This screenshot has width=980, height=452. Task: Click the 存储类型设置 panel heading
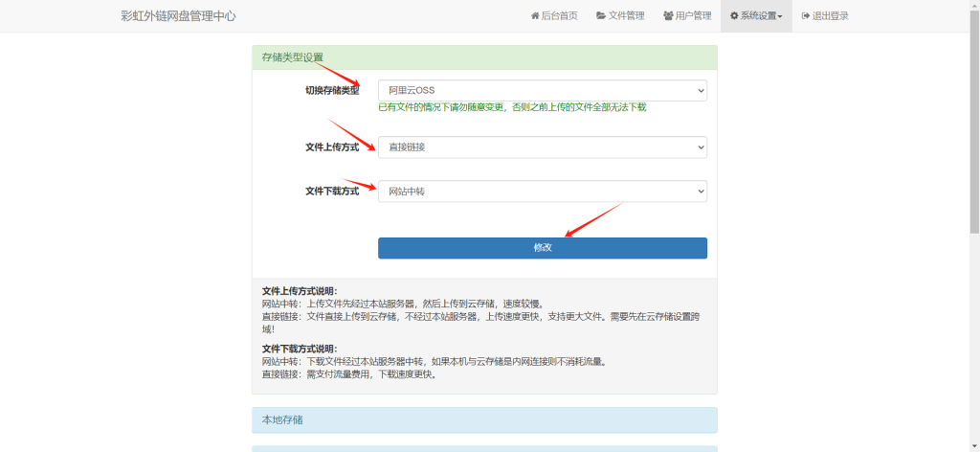pyautogui.click(x=484, y=57)
